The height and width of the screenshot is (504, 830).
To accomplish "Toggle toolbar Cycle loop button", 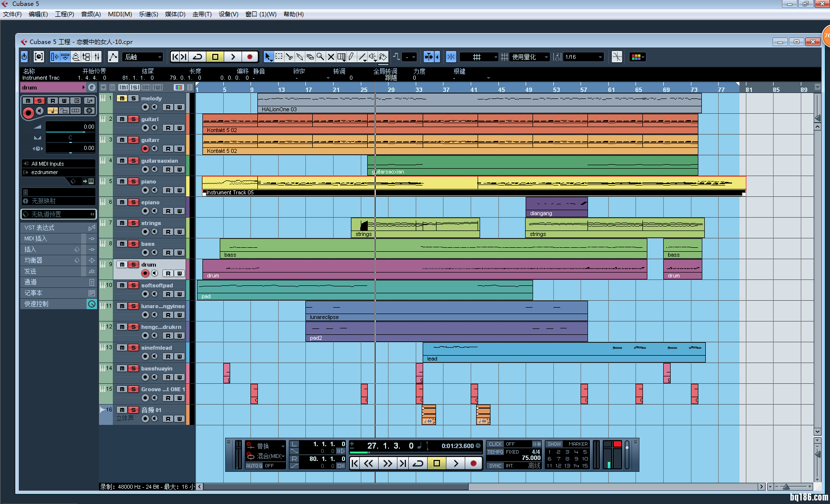I will click(197, 57).
